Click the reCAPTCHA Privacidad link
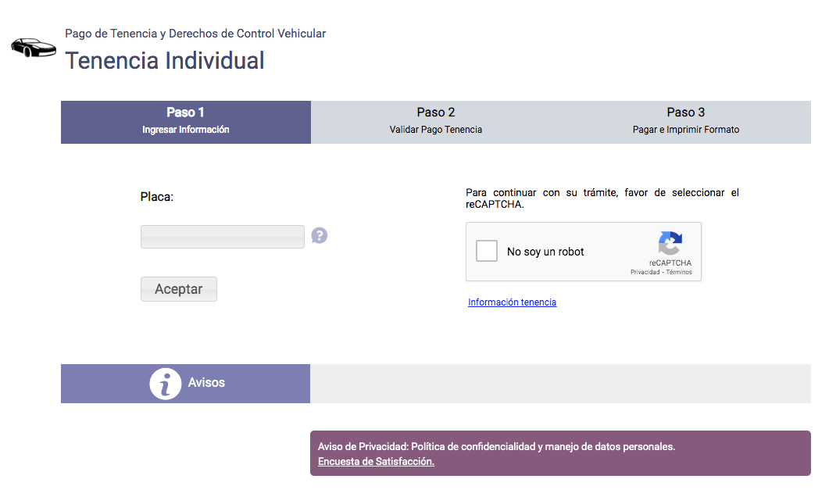The width and height of the screenshot is (836, 504). click(x=645, y=273)
